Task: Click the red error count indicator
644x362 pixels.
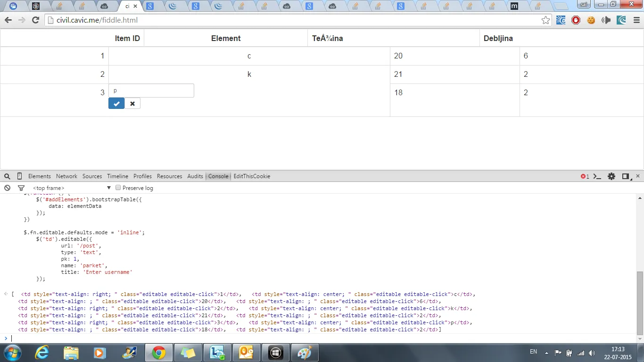Action: pyautogui.click(x=585, y=176)
